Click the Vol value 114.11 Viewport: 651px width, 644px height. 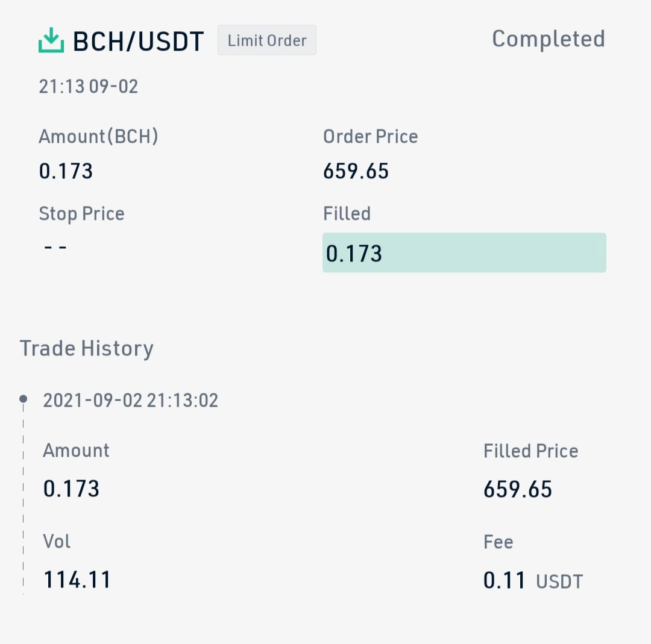77,580
